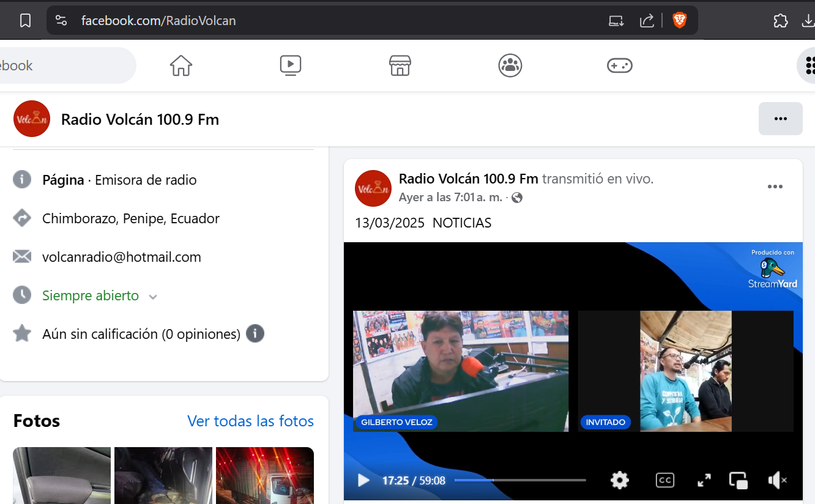Screen dimensions: 815x504
Task: Open site settings icon in address bar
Action: (61, 21)
